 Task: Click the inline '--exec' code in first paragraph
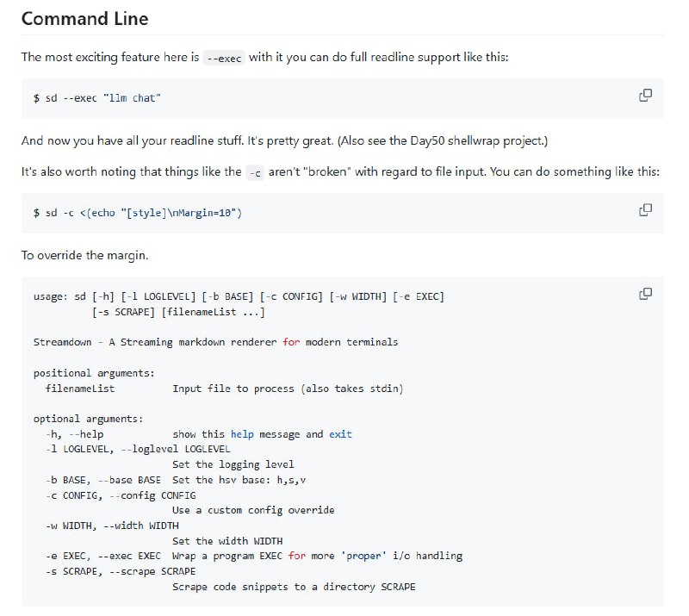point(225,58)
